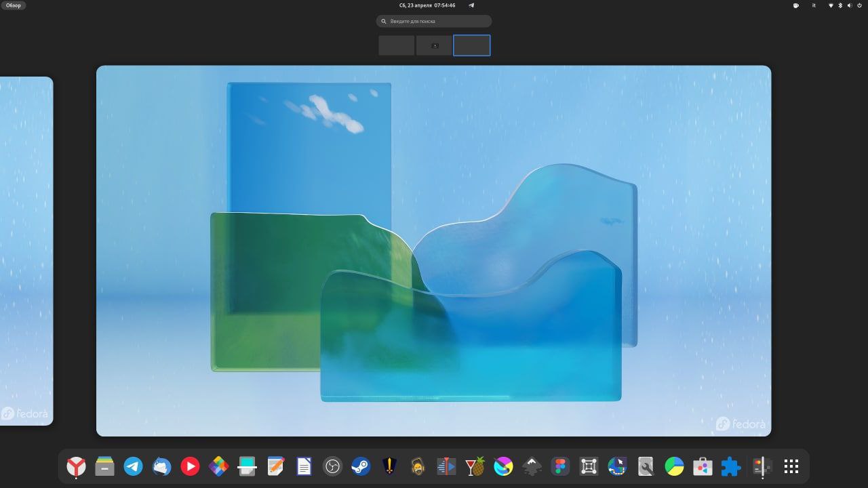868x488 pixels.
Task: Open Steam from the dock
Action: coord(361,466)
